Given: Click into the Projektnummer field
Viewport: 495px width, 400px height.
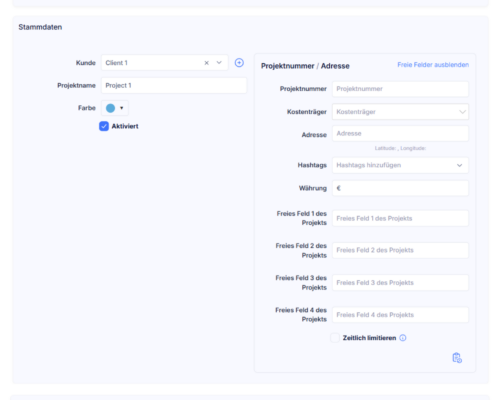Looking at the screenshot, I should (400, 89).
